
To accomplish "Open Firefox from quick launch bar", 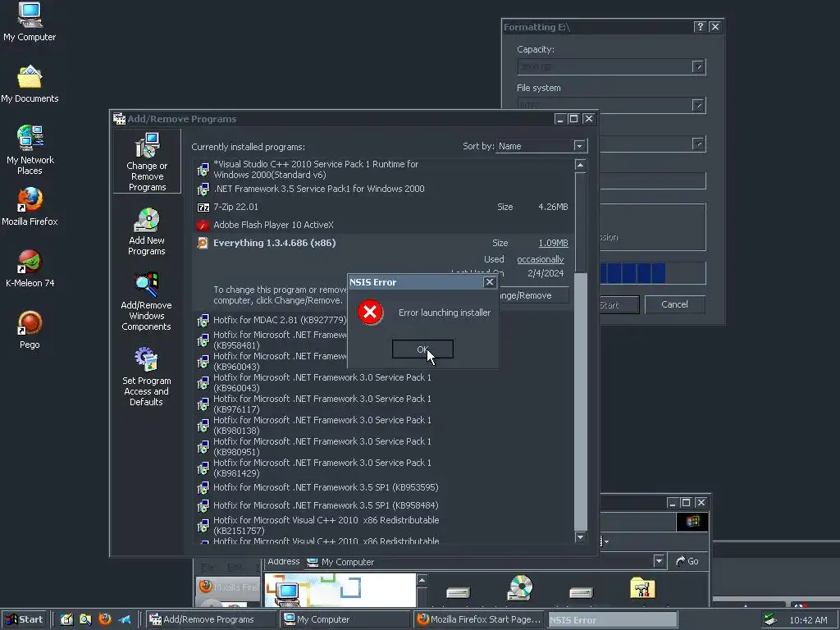I will (x=105, y=619).
